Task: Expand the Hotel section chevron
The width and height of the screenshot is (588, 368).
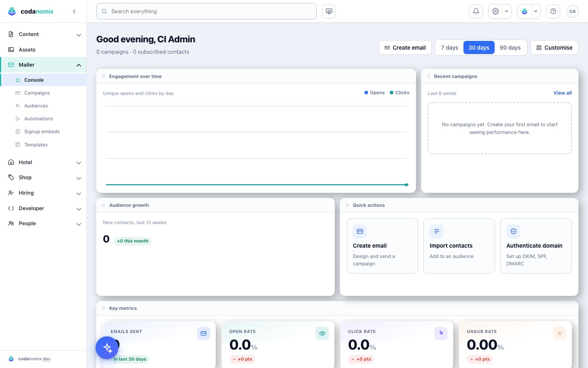Action: 79,163
